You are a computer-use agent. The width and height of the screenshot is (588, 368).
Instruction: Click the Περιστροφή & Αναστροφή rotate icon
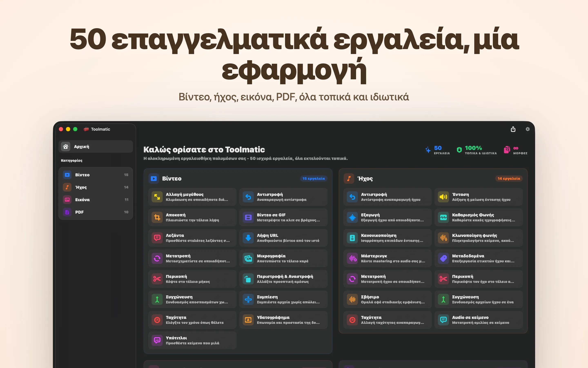click(x=248, y=279)
